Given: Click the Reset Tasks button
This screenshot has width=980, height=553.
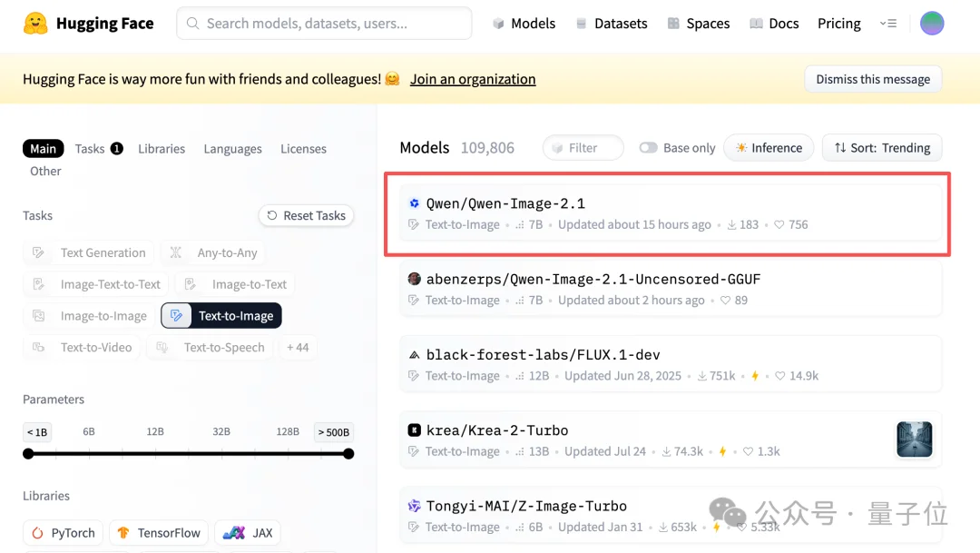Looking at the screenshot, I should click(307, 215).
